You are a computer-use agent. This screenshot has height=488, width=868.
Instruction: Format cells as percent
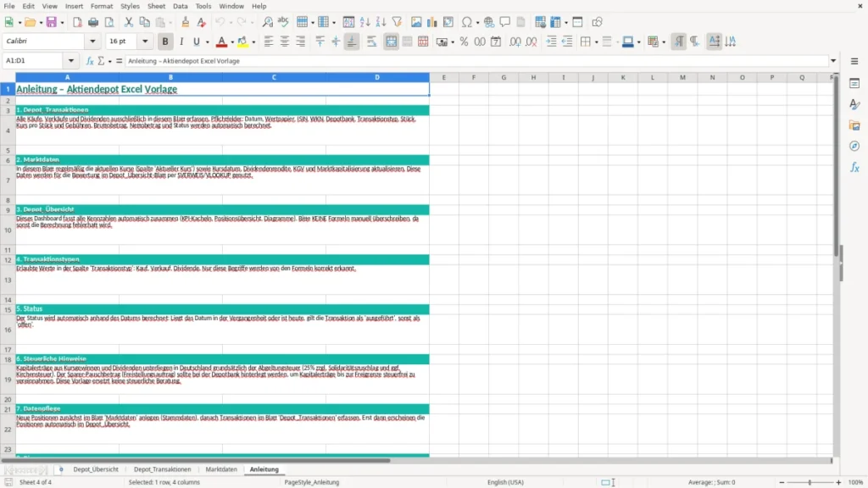click(x=464, y=42)
